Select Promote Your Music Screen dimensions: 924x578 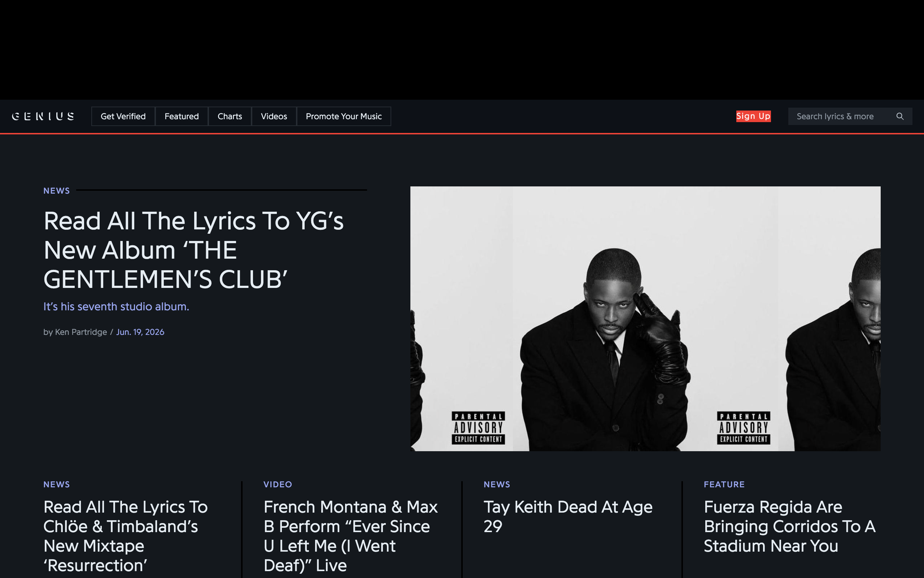(344, 116)
